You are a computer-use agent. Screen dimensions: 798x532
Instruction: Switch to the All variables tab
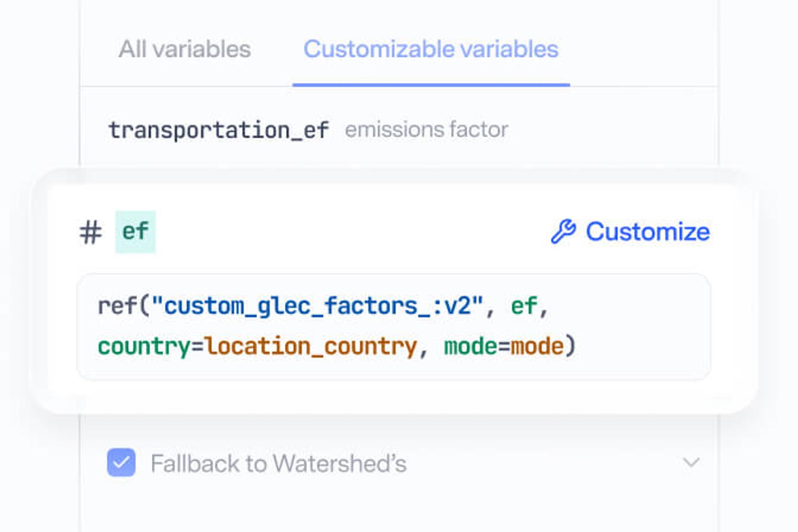[184, 49]
